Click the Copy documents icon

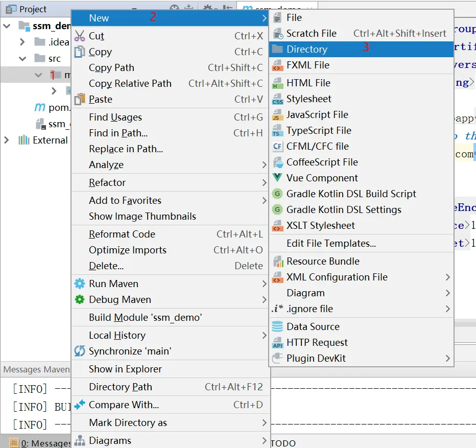pyautogui.click(x=80, y=52)
